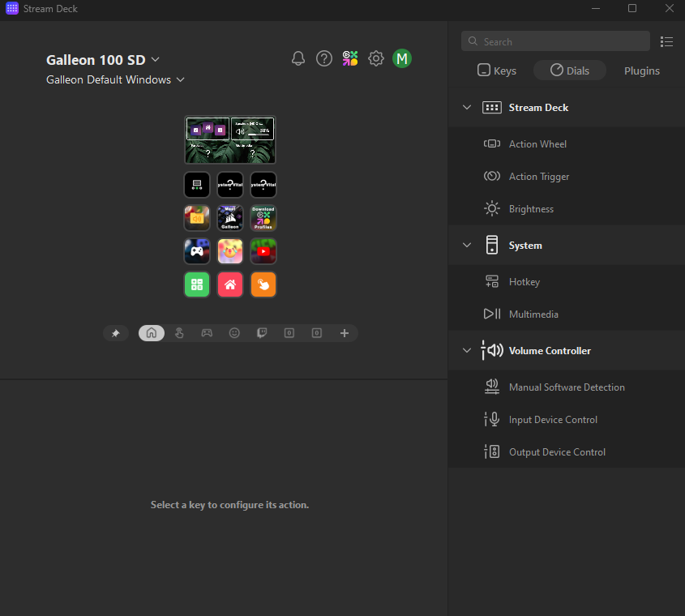Open Stream Deck settings gear
This screenshot has height=616, width=685.
(376, 58)
